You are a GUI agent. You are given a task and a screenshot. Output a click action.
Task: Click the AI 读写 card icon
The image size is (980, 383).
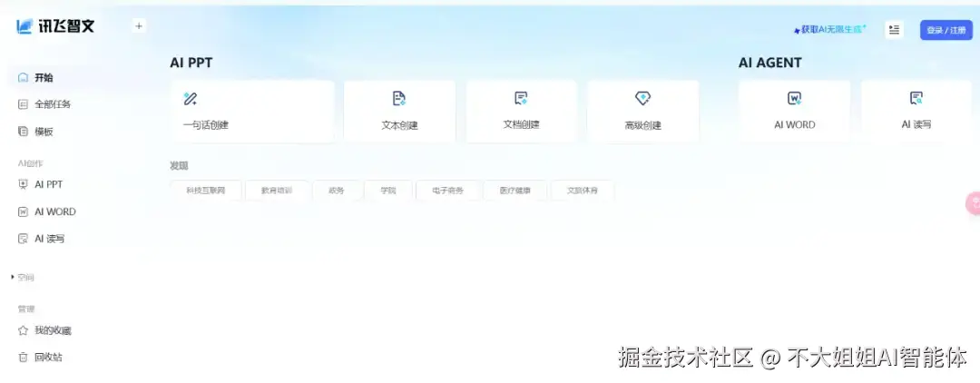click(x=916, y=98)
